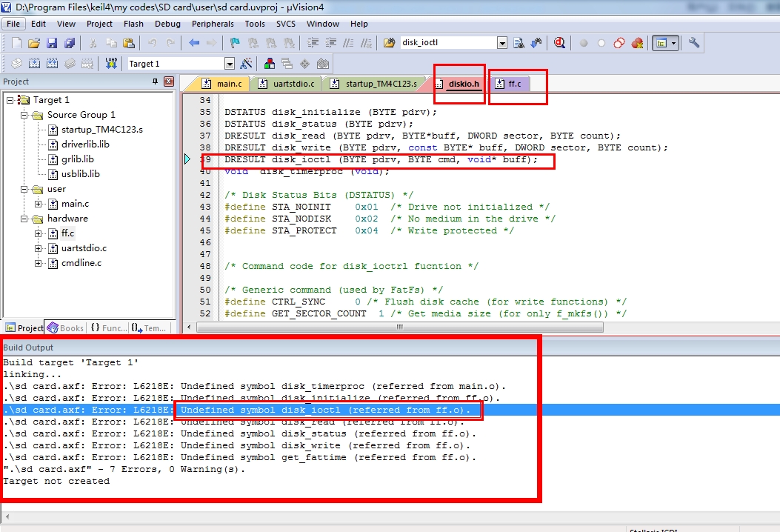Collapse the Target 1 tree node
This screenshot has height=532, width=780.
click(10, 100)
